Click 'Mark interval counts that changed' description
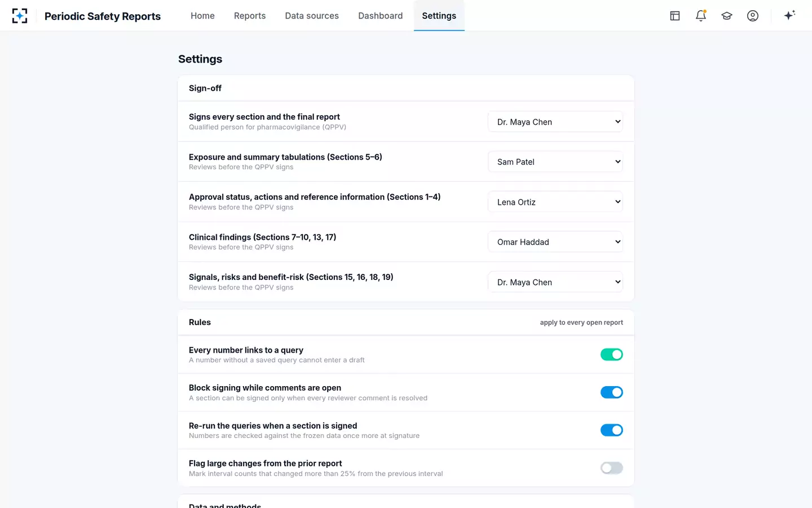Screen dimensions: 812x508 [x=316, y=474]
